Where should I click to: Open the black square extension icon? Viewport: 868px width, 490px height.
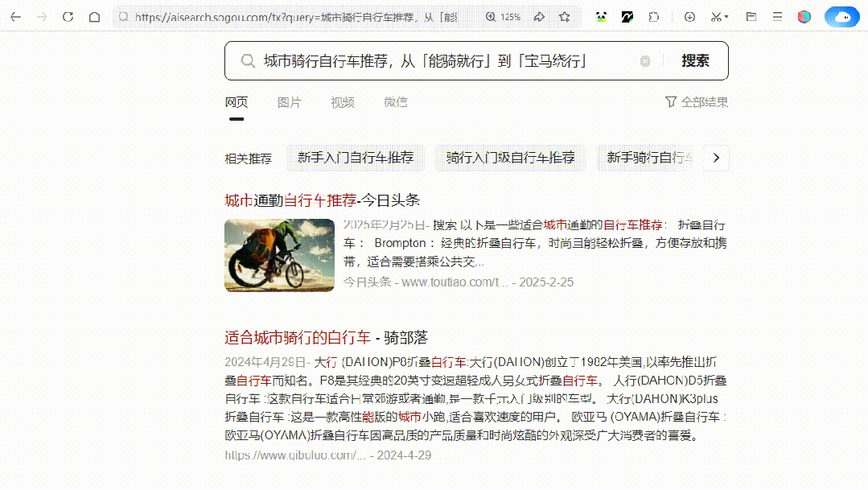[x=627, y=17]
